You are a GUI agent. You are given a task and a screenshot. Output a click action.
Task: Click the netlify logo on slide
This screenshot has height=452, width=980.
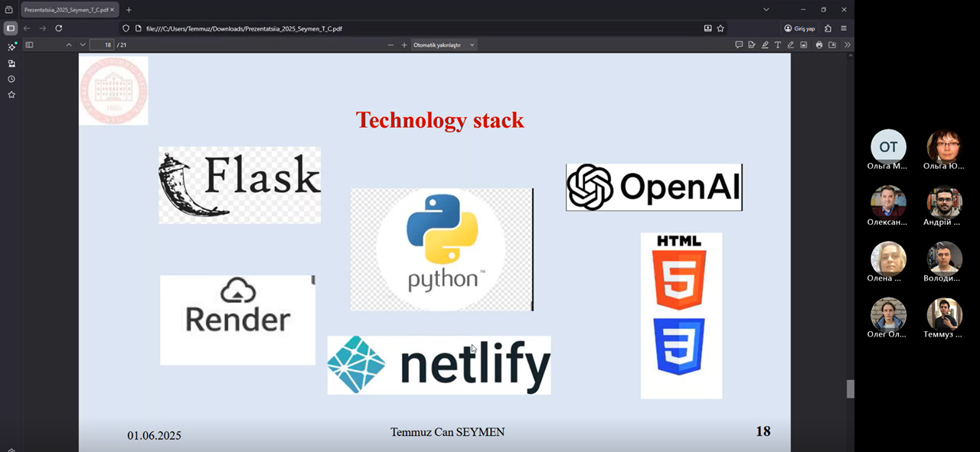point(439,365)
